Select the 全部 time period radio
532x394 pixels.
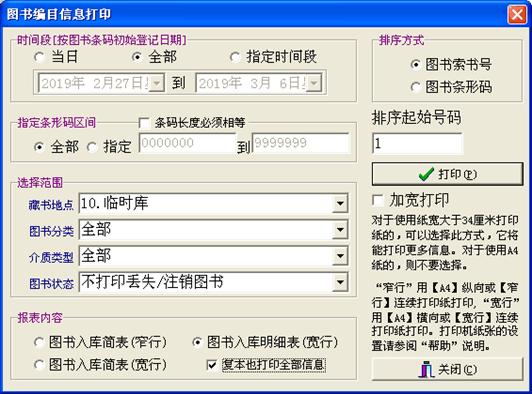click(137, 57)
